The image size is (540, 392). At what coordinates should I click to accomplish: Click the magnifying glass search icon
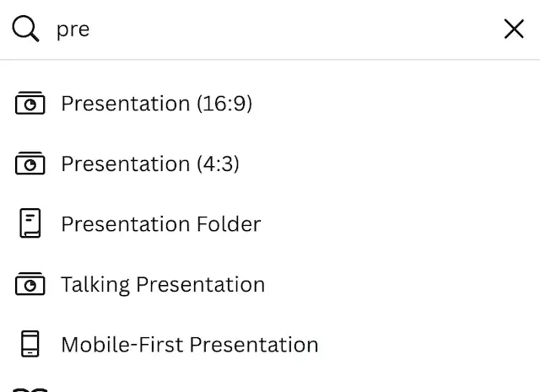point(25,29)
